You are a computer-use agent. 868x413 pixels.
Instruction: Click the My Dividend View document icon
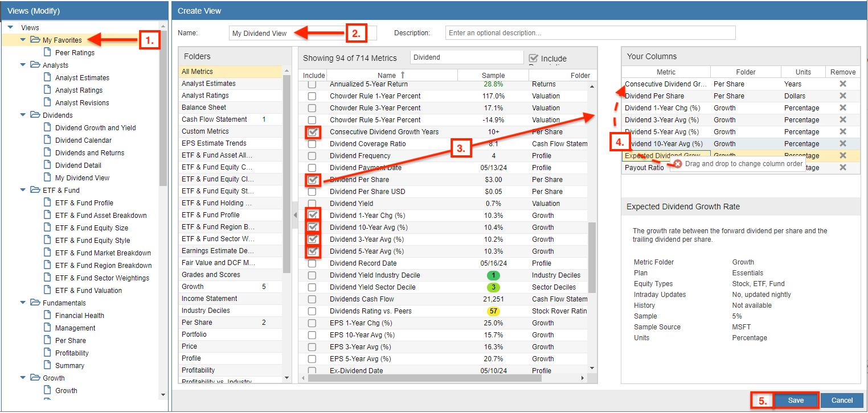pos(48,177)
